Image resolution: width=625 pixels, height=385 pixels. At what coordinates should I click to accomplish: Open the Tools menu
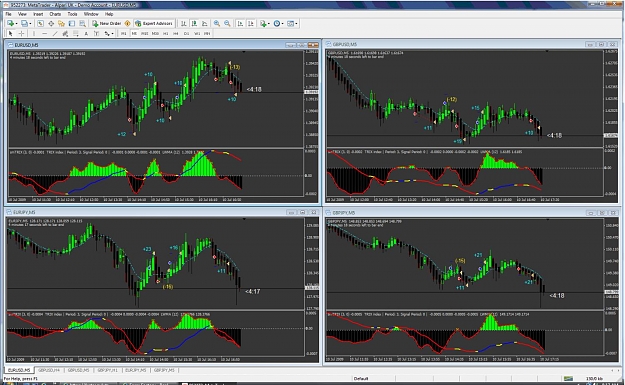72,14
